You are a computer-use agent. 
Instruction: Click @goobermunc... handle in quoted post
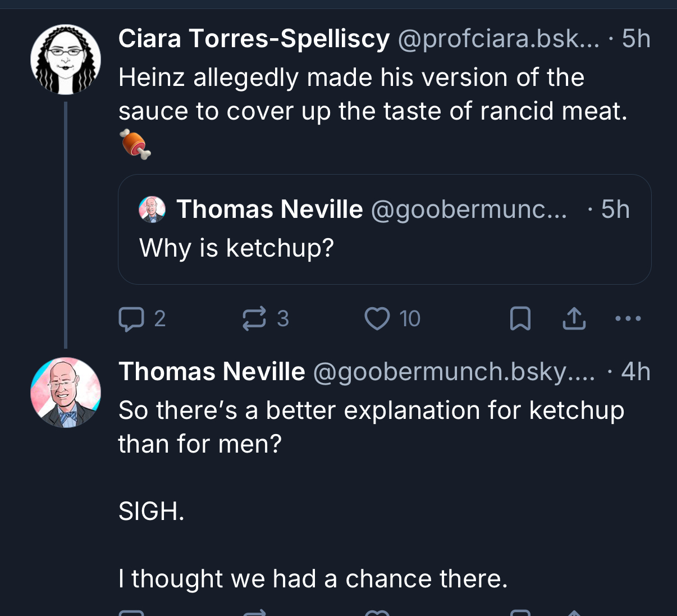click(x=469, y=209)
